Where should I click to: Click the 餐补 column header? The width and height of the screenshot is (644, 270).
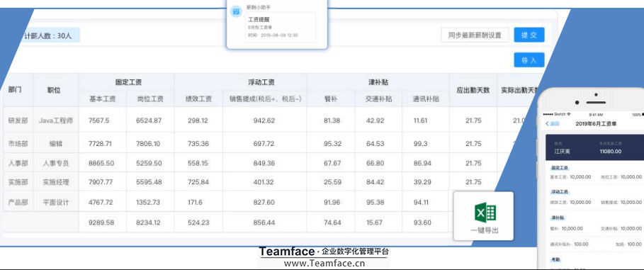pyautogui.click(x=331, y=99)
